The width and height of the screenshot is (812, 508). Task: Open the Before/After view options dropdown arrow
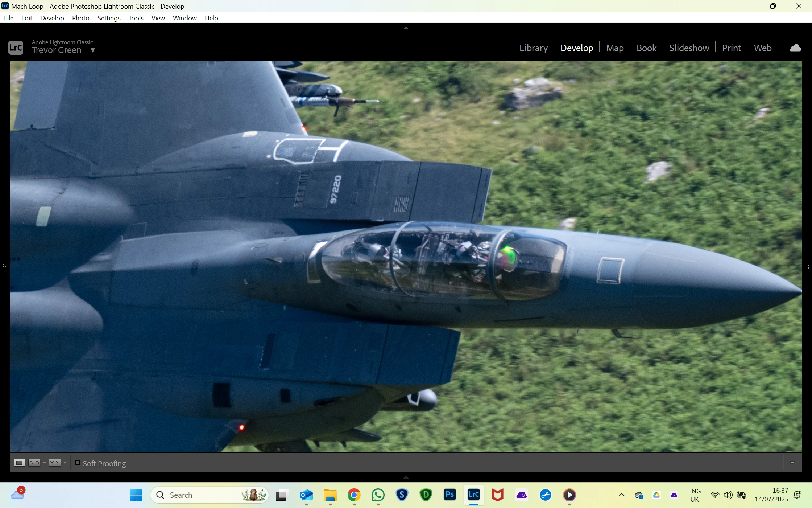(x=65, y=463)
